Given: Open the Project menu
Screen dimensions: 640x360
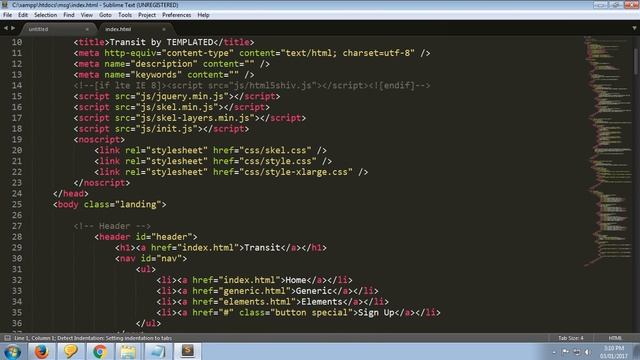Looking at the screenshot, I should point(147,15).
